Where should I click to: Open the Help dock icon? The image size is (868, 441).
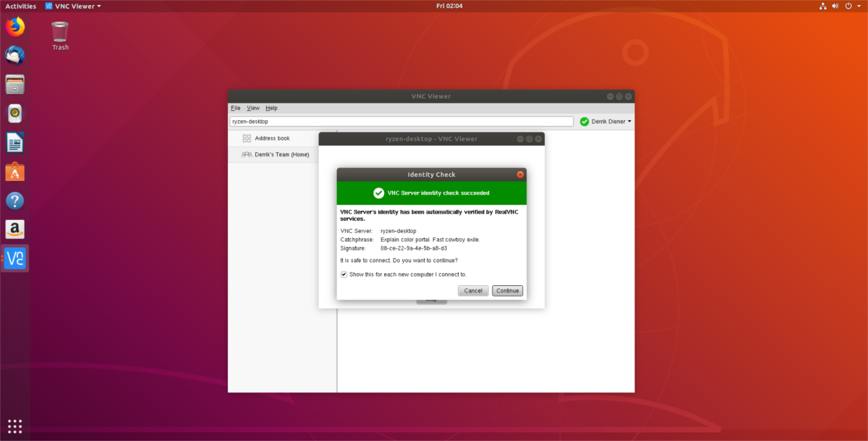tap(15, 201)
